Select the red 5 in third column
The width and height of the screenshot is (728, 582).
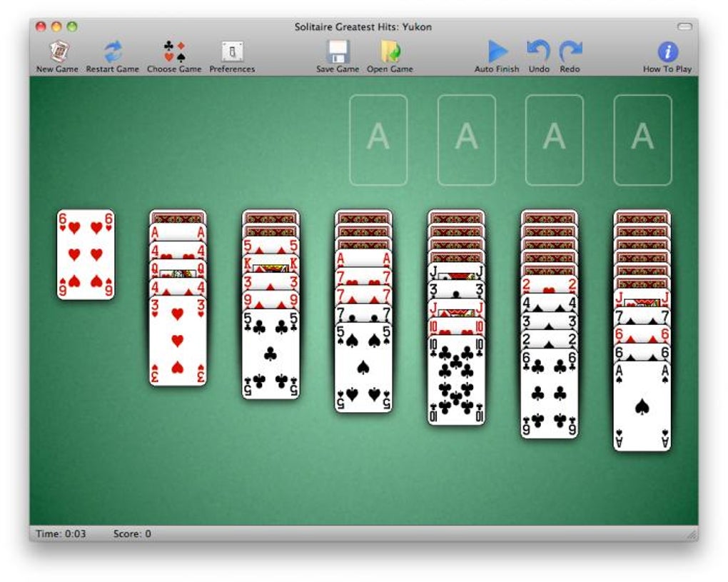(x=271, y=246)
